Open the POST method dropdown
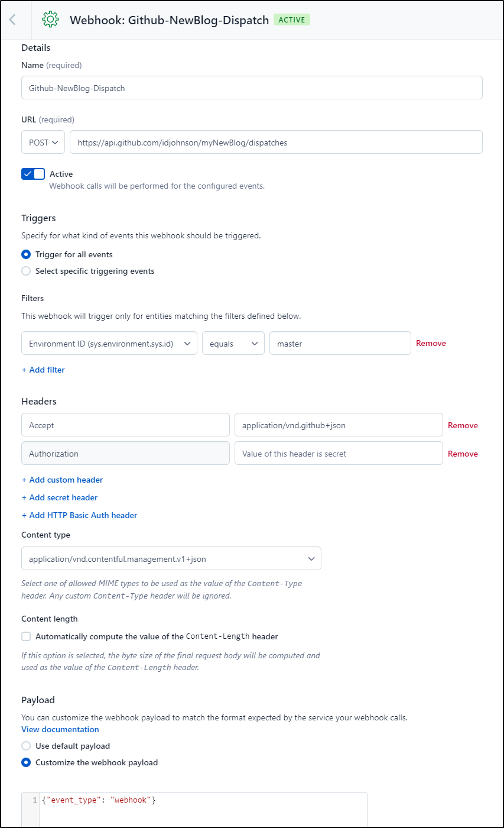The image size is (504, 828). tap(43, 142)
